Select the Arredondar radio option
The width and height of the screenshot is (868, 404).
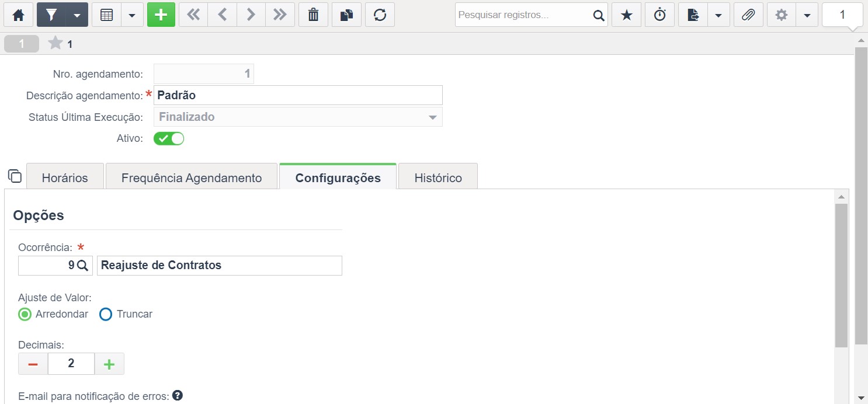(x=25, y=314)
